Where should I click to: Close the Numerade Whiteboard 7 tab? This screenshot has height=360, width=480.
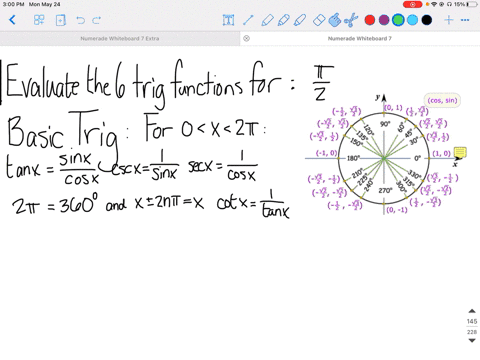coord(246,38)
